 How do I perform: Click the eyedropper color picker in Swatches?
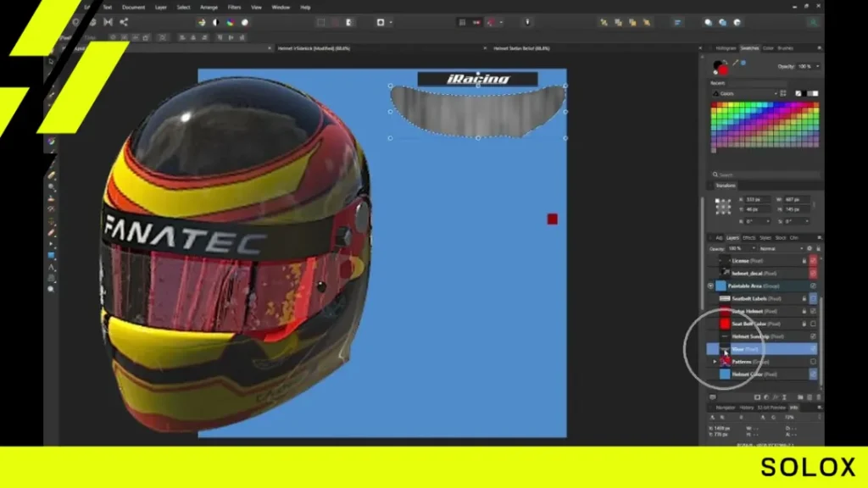tap(735, 63)
